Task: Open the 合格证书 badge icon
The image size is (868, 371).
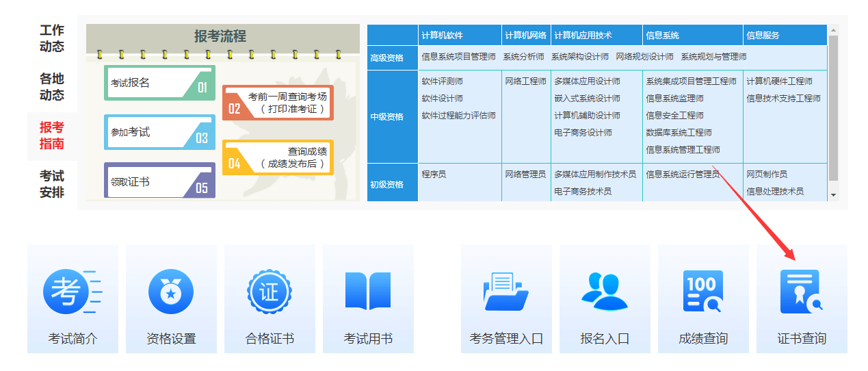Action: click(269, 292)
